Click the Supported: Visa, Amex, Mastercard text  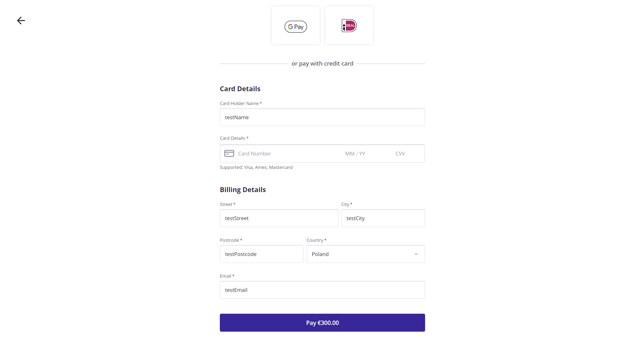pyautogui.click(x=256, y=167)
